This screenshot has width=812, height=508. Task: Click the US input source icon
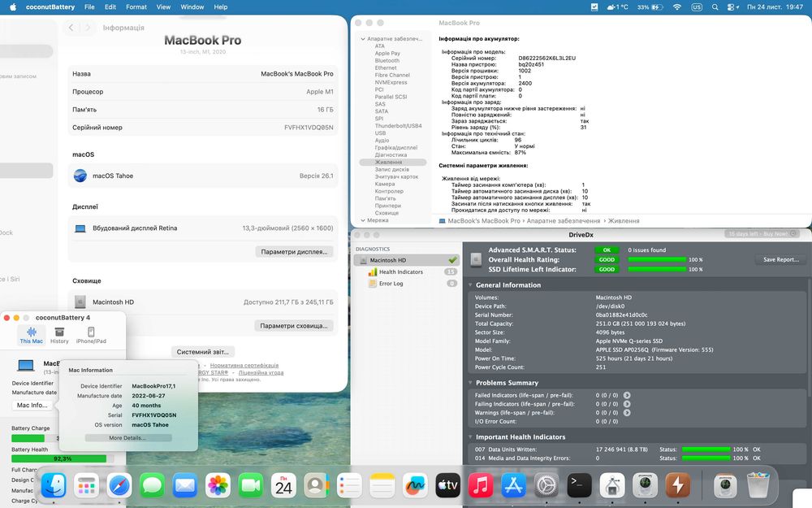coord(697,7)
